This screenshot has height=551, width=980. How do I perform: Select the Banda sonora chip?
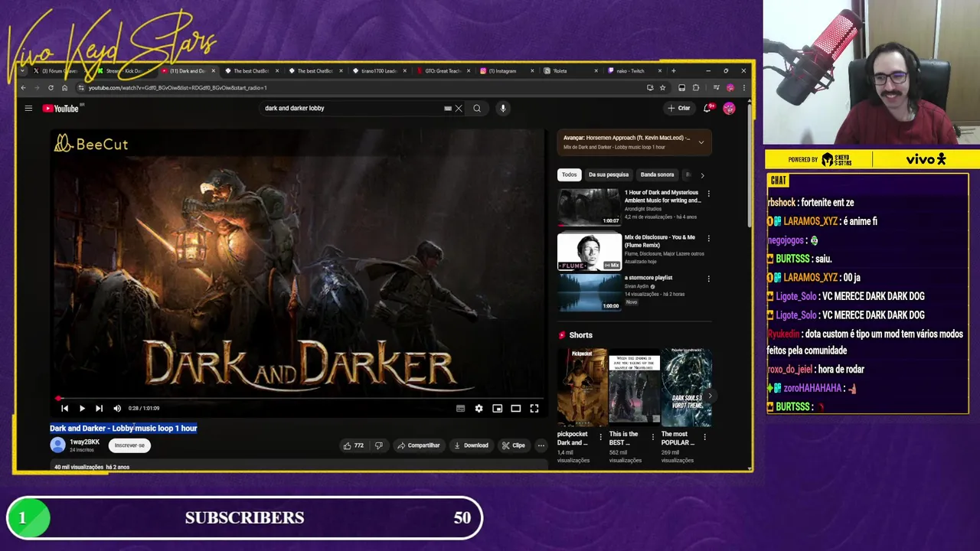pyautogui.click(x=657, y=174)
